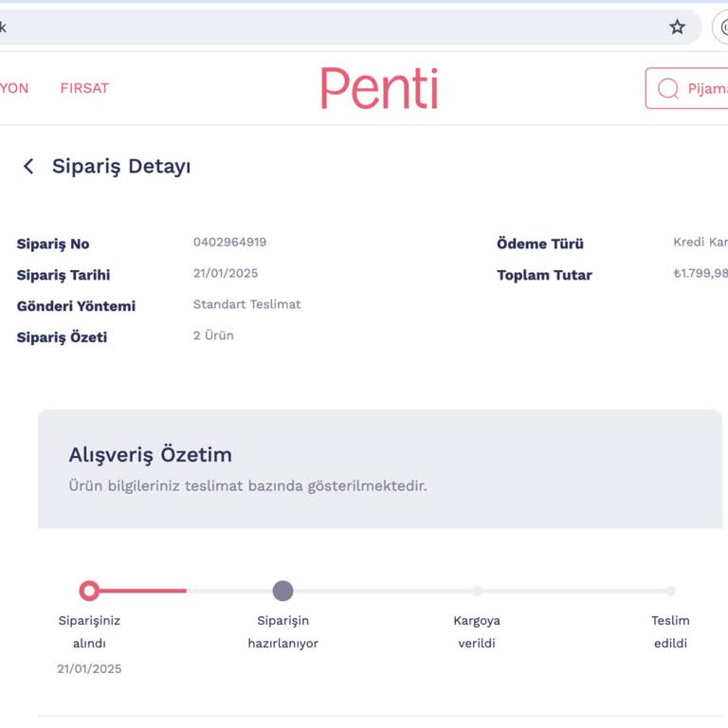Click the Ürün bilgileriniz teslimat bazında description
The image size is (728, 728).
248,485
